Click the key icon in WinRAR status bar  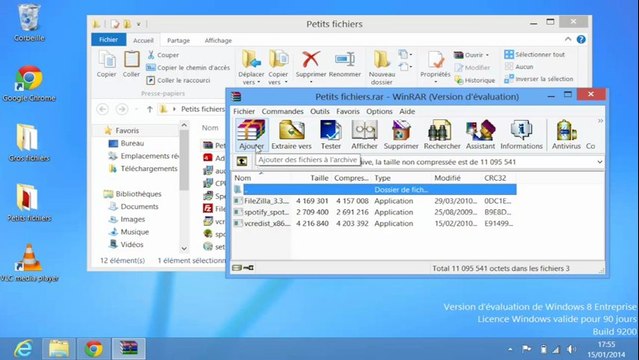coord(249,268)
